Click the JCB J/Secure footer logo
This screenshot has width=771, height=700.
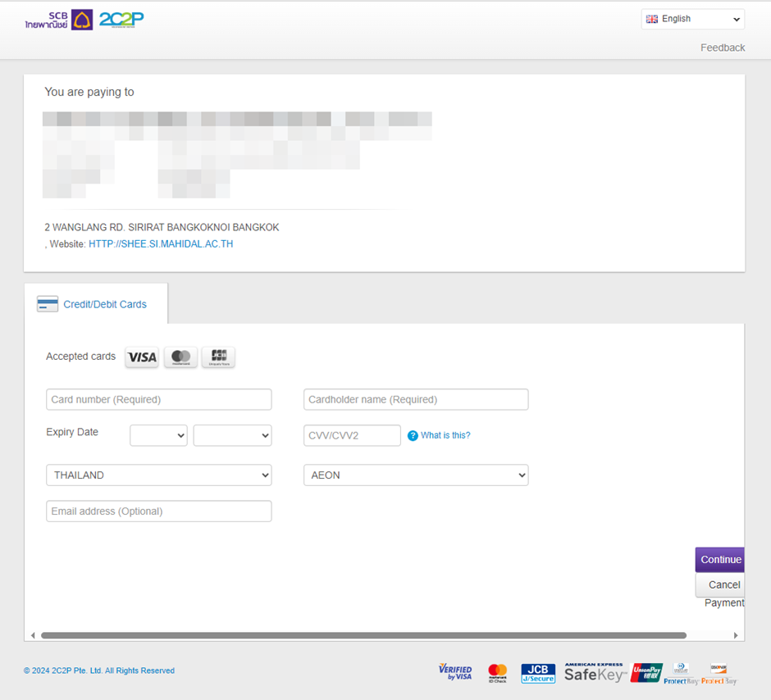[x=538, y=673]
